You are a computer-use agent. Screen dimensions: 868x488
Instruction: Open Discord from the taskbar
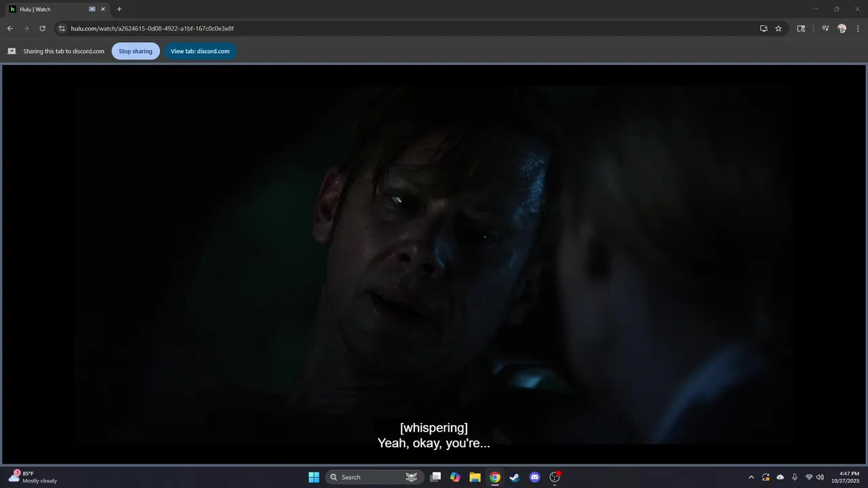[534, 477]
